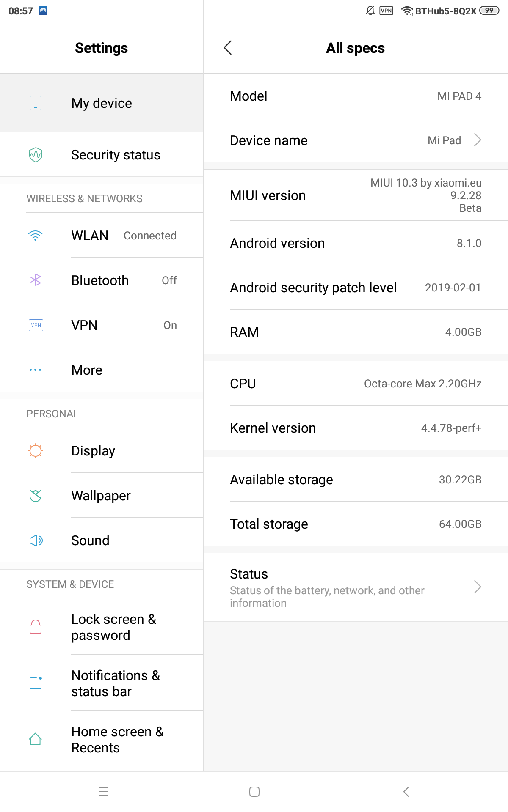Tap the Status row title
Screen dimensions: 508x812
pyautogui.click(x=249, y=574)
